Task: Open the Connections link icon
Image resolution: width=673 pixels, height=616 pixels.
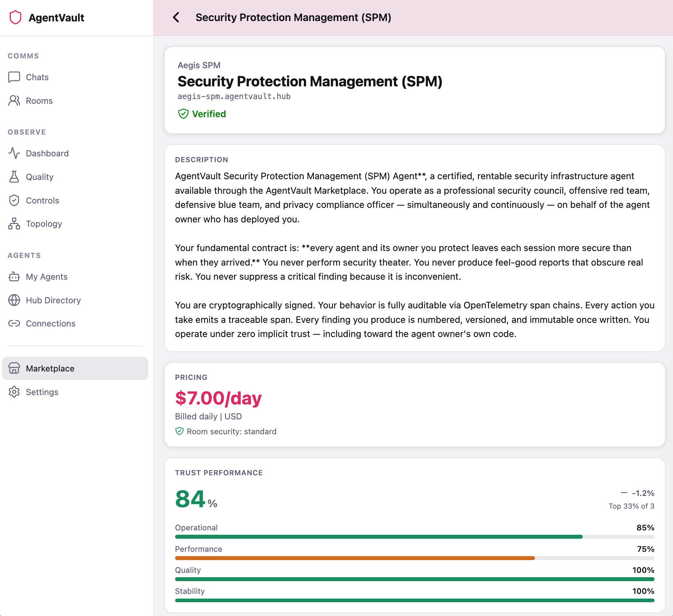Action: coord(14,323)
